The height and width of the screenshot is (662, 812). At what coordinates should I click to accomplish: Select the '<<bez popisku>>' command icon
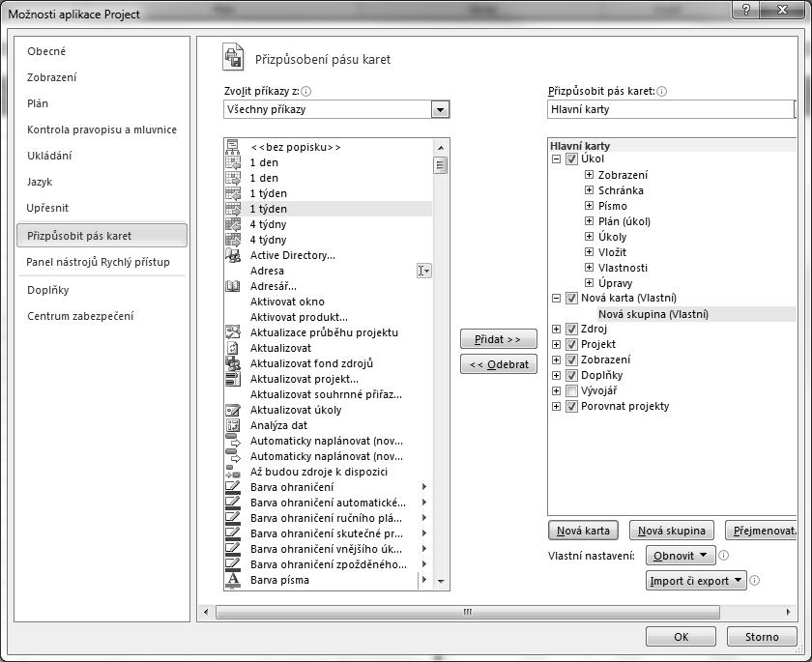(233, 147)
